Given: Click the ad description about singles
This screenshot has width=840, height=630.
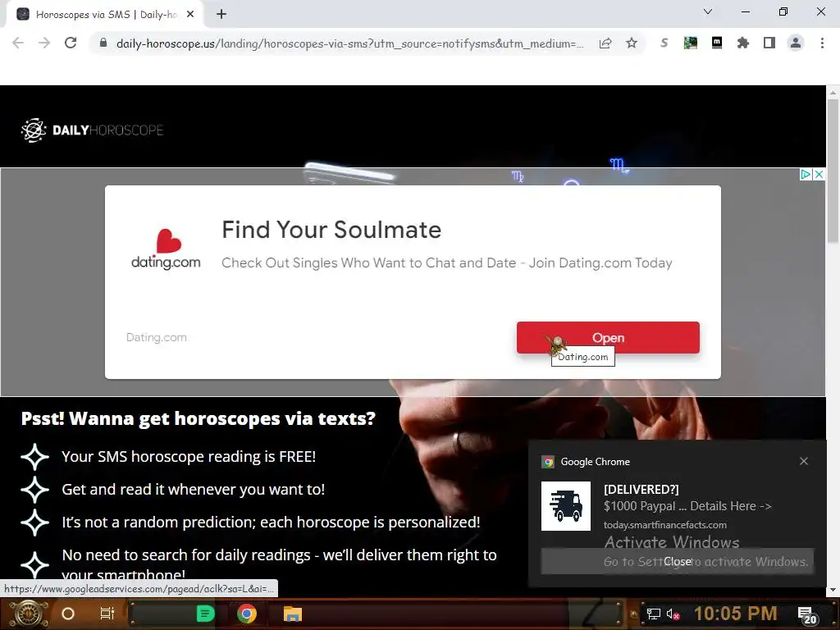Looking at the screenshot, I should click(x=447, y=263).
